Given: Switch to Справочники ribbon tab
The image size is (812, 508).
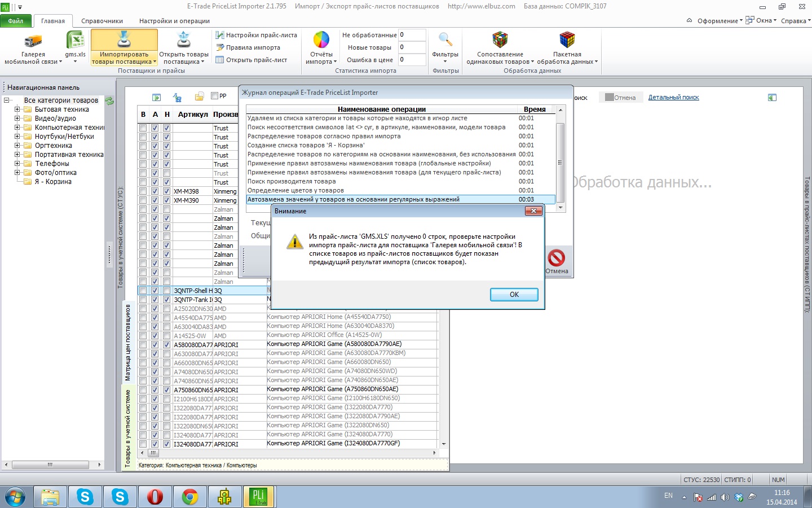Looking at the screenshot, I should click(102, 21).
